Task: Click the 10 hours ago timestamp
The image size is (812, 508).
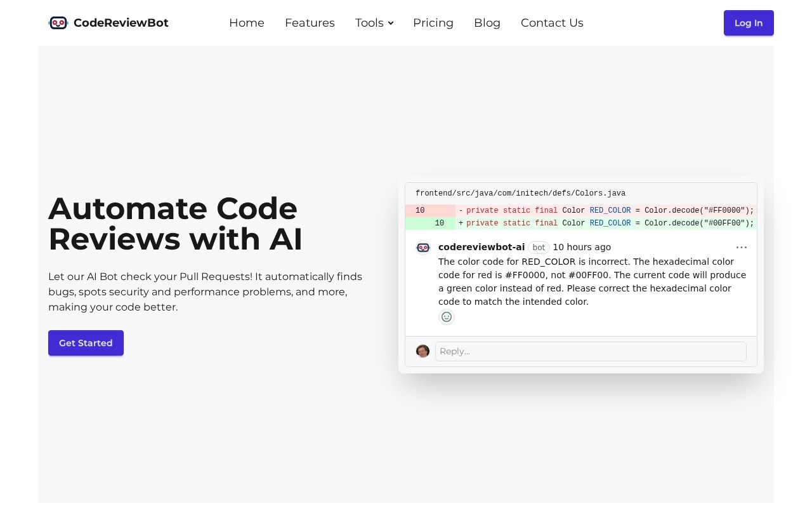Action: (582, 247)
